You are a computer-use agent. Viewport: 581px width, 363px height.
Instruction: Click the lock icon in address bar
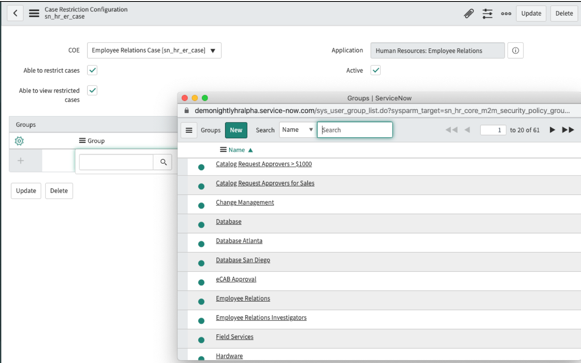coord(186,110)
